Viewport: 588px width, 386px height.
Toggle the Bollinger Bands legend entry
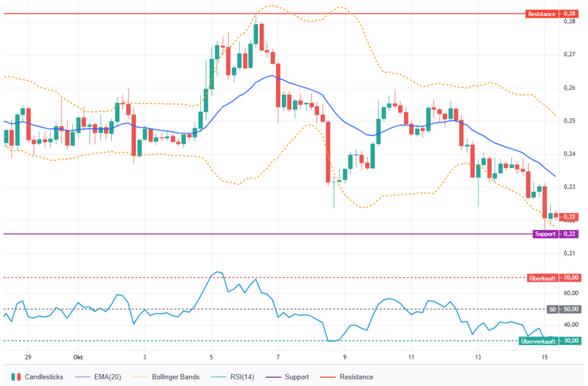[166, 377]
